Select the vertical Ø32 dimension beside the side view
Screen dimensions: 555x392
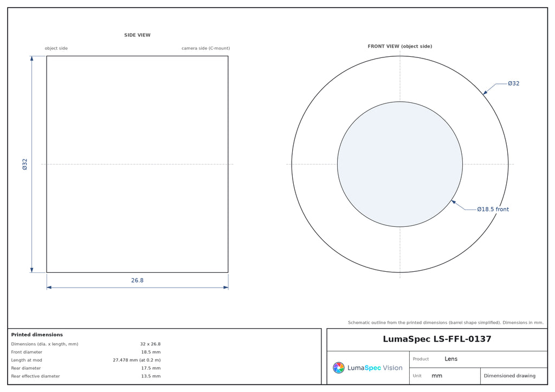pyautogui.click(x=25, y=165)
